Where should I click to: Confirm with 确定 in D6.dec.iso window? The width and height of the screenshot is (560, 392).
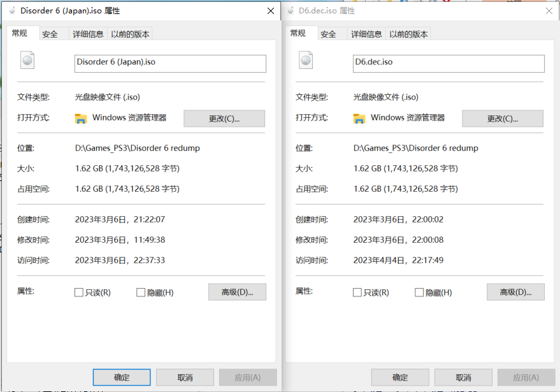pyautogui.click(x=400, y=377)
